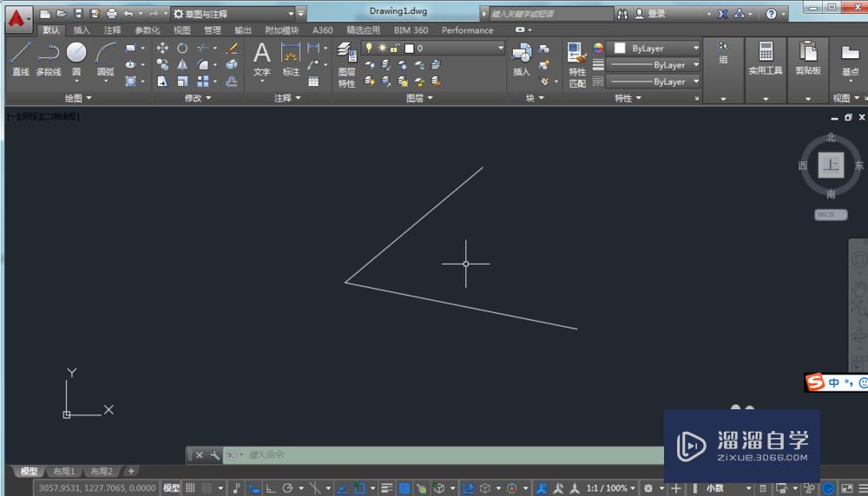Open the ByLayer color dropdown

pos(654,48)
